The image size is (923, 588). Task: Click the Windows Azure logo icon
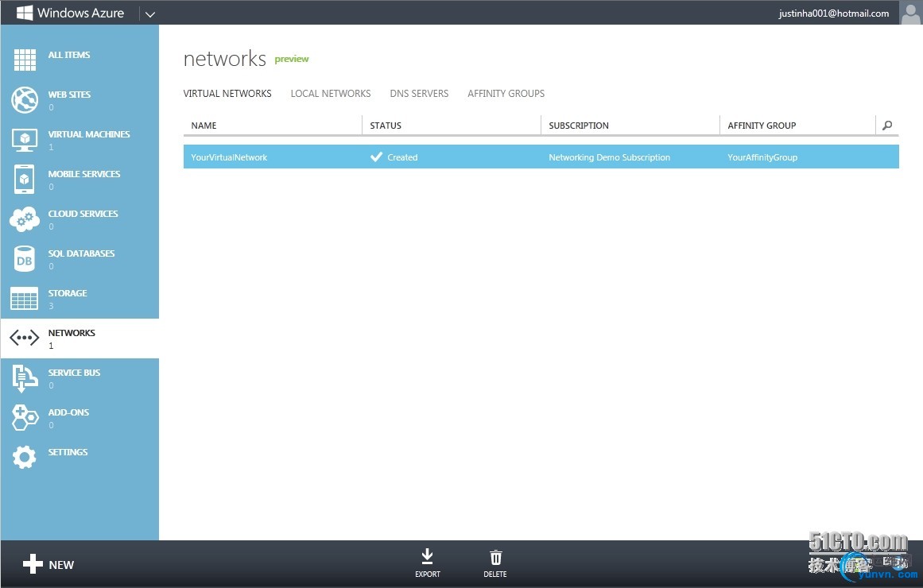tap(24, 13)
